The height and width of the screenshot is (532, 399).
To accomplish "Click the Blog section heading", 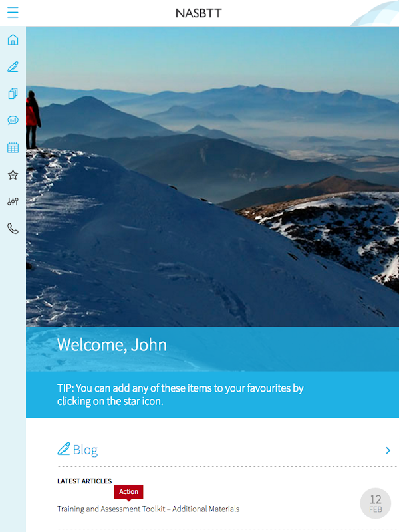I will pos(85,450).
